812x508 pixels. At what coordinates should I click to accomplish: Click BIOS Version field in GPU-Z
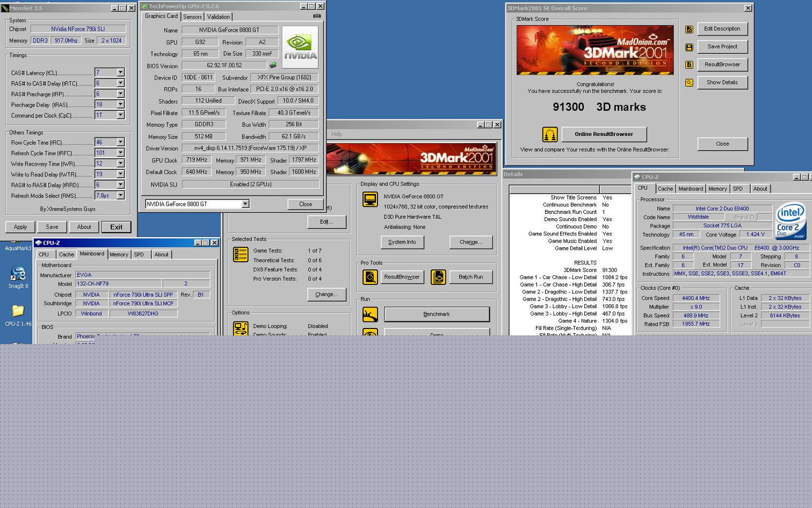pos(224,65)
